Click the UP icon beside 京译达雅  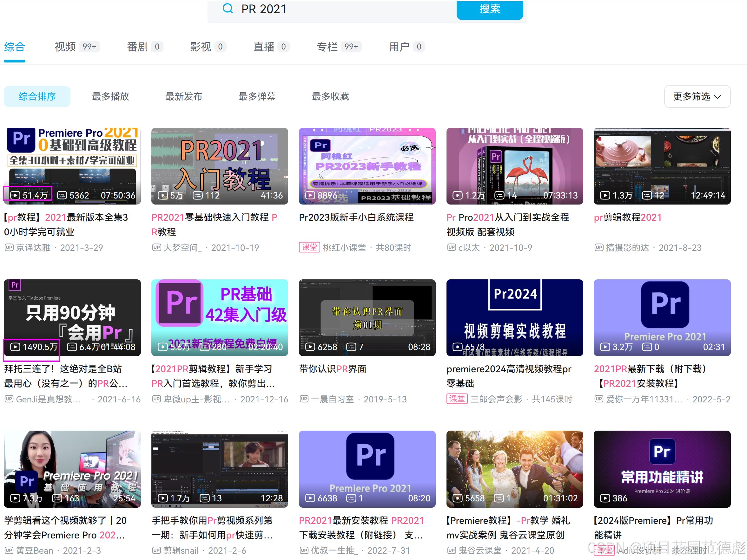click(9, 247)
